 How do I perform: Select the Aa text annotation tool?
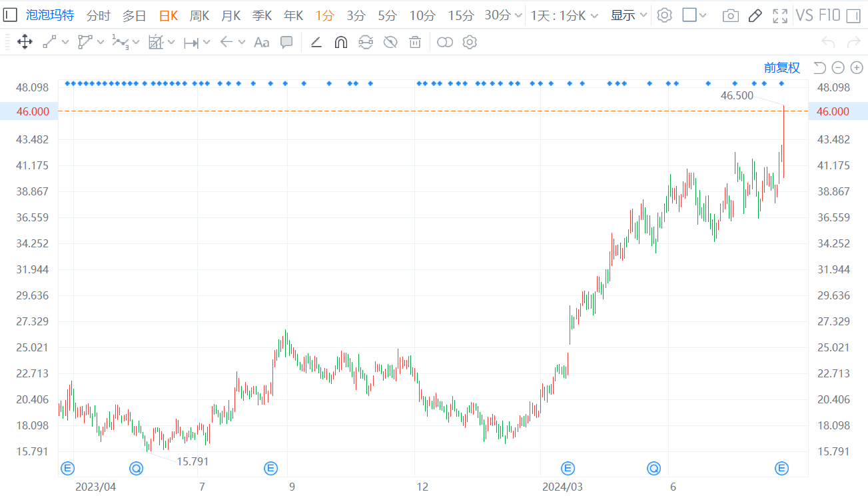pos(260,42)
